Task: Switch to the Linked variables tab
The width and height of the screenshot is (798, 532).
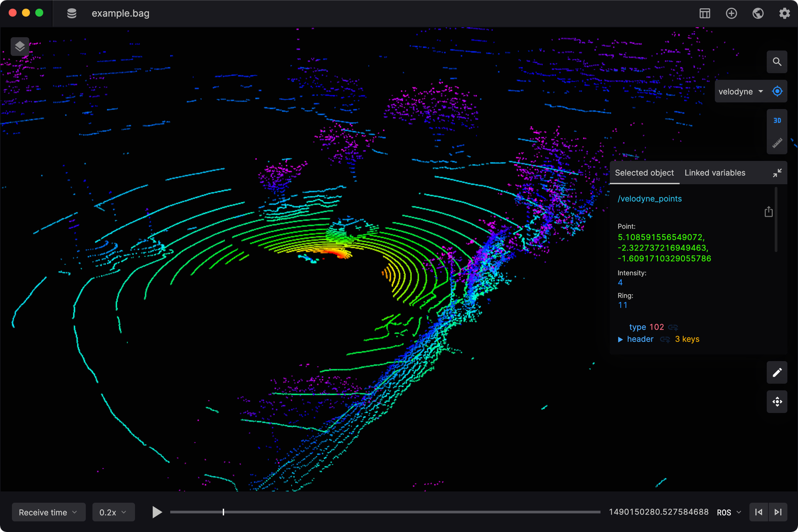Action: [714, 173]
